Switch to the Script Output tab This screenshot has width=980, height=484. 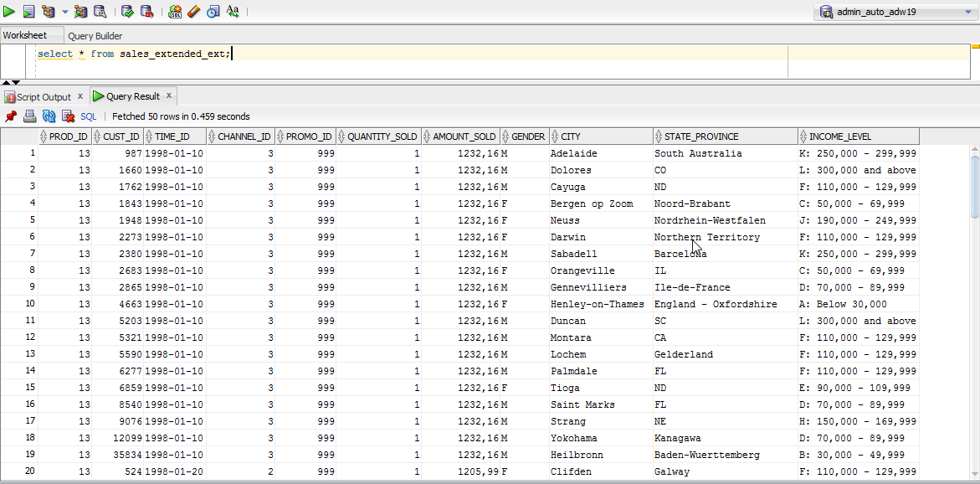click(x=44, y=97)
